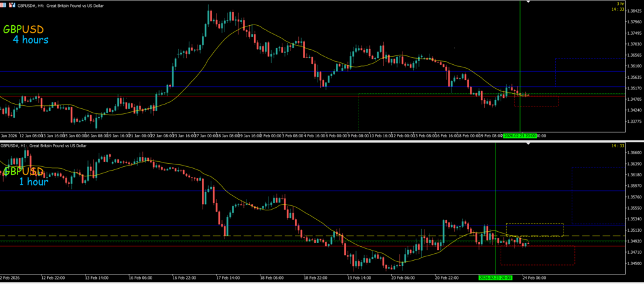644x284 pixels.
Task: Click the "GBPUSD 4 hours" text label
Action: [x=26, y=35]
